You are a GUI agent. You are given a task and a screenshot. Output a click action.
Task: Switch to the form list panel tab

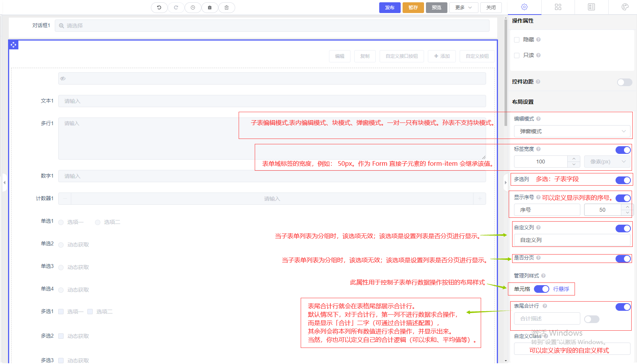point(591,7)
